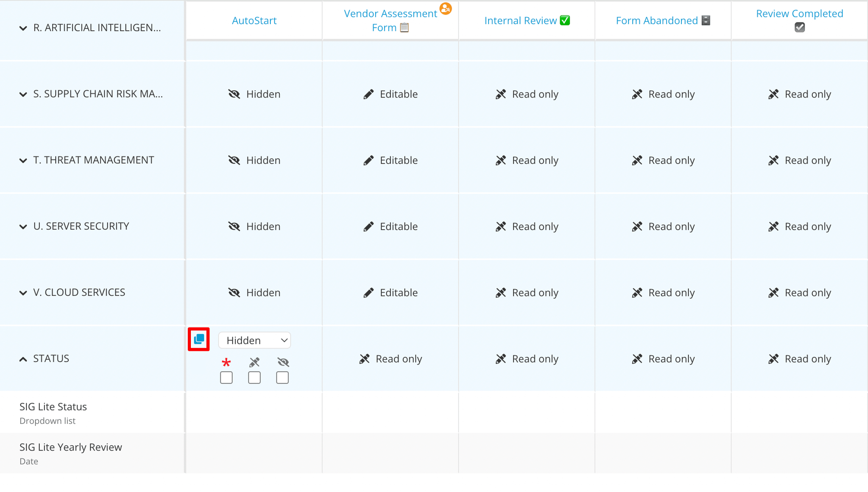Click the slashed-eye hidden icon under STATUS dropdown

click(282, 363)
